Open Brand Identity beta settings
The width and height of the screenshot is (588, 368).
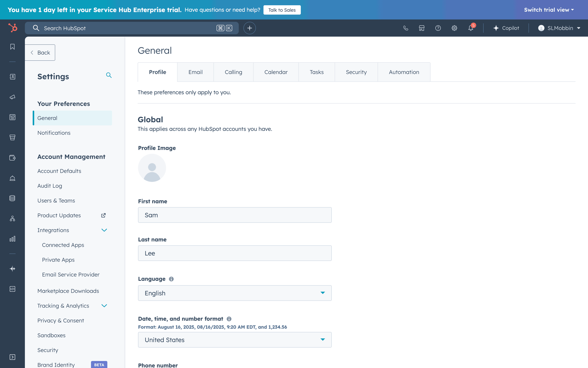(56, 365)
